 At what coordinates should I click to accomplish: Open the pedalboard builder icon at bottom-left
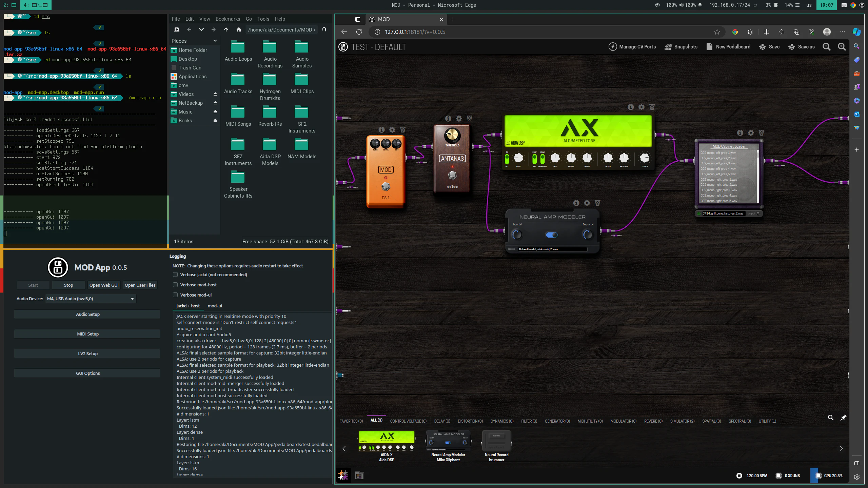(x=343, y=475)
